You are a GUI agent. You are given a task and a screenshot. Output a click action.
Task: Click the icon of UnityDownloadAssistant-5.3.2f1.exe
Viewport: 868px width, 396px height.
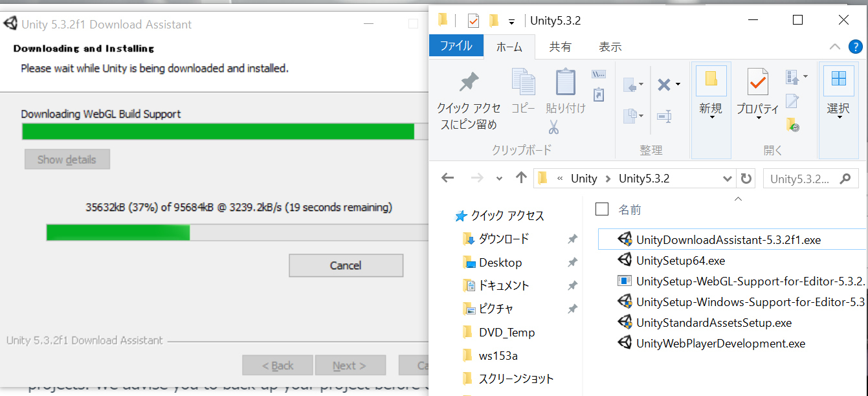tap(625, 239)
